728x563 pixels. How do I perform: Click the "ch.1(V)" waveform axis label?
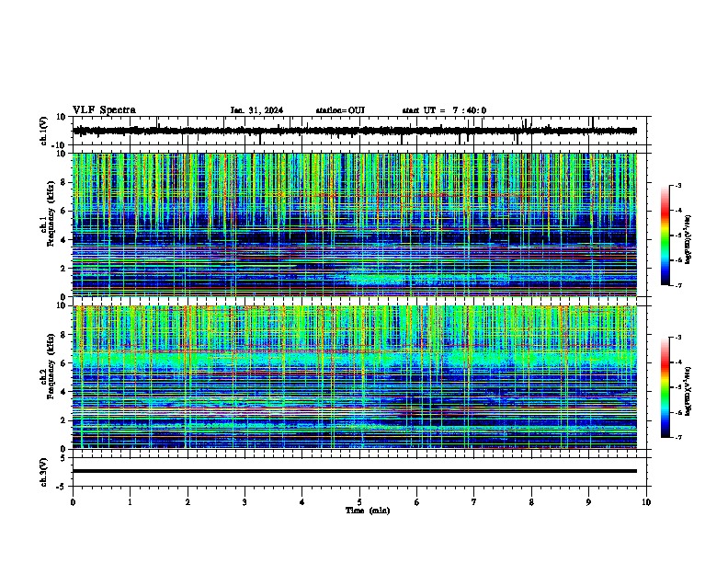(44, 131)
